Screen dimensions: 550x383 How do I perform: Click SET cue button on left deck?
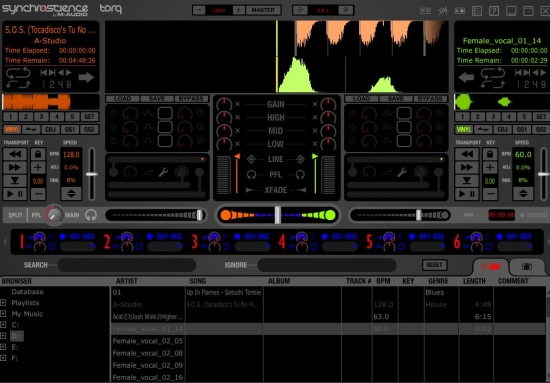tap(89, 116)
